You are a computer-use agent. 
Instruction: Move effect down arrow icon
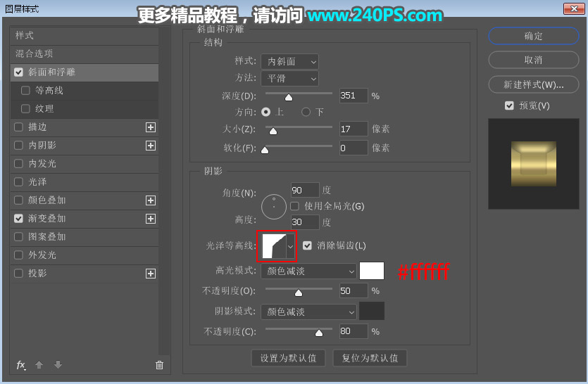tap(58, 364)
